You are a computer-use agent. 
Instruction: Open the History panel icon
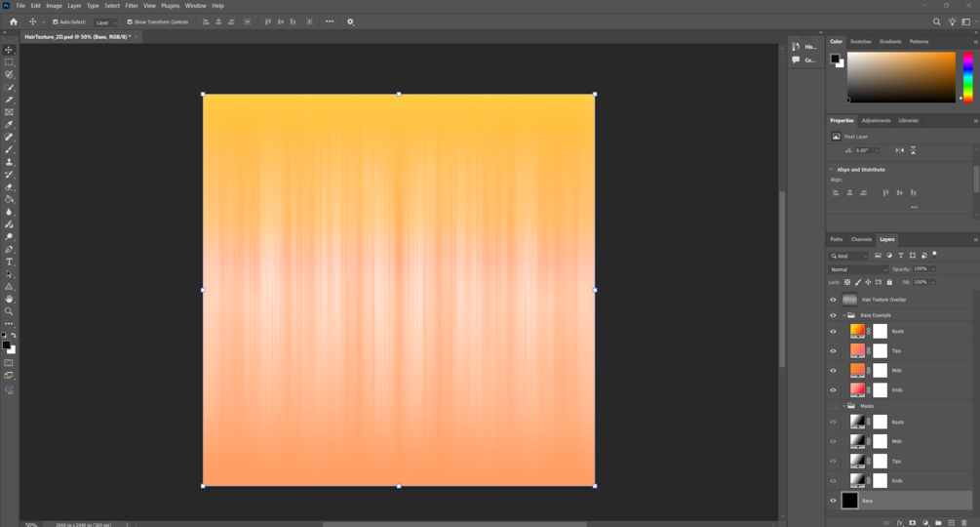(x=796, y=46)
